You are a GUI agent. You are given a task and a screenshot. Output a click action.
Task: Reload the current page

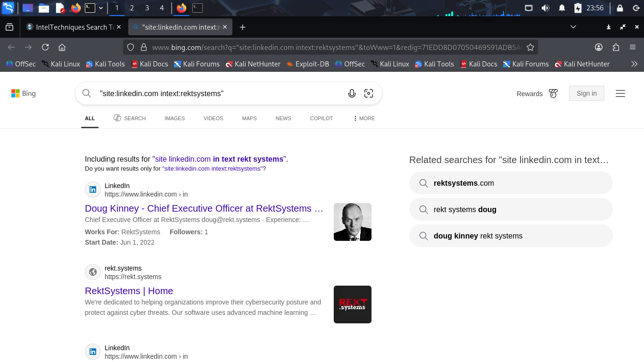pyautogui.click(x=45, y=47)
